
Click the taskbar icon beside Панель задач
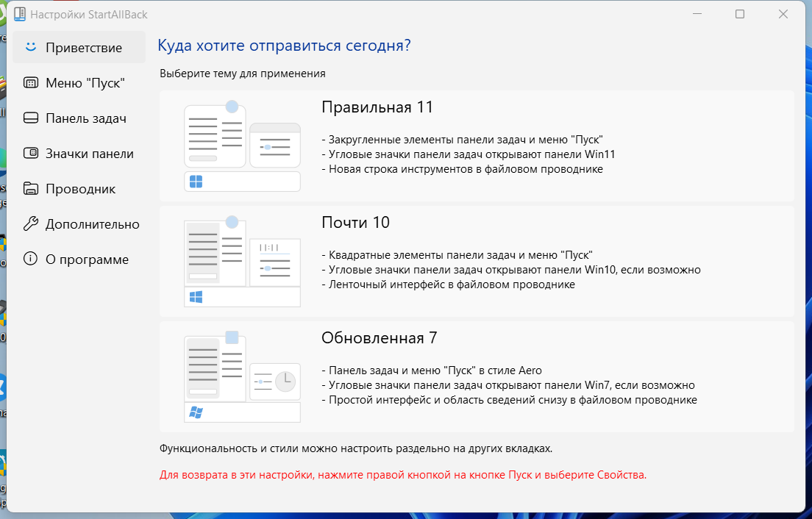tap(31, 118)
